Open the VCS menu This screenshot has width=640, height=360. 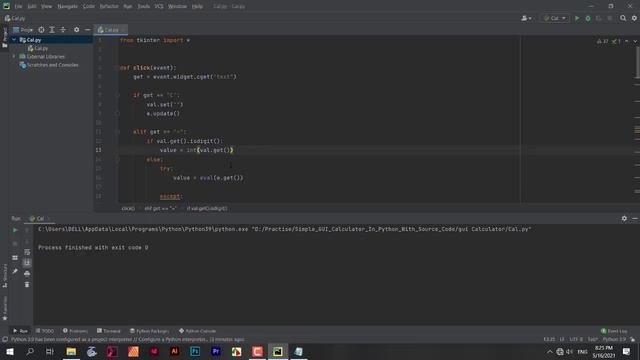point(159,7)
